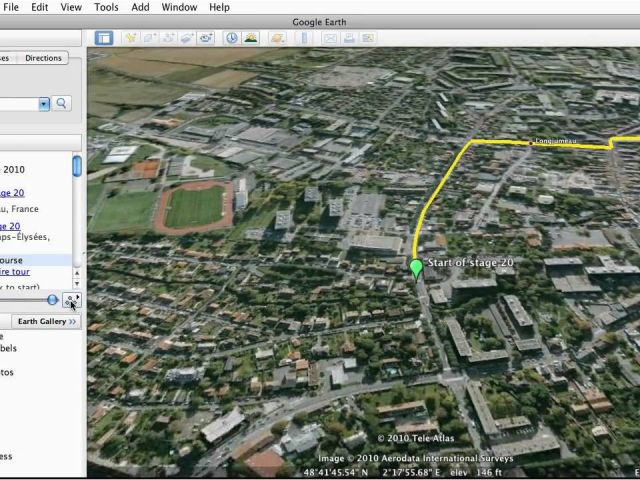The width and height of the screenshot is (640, 480).
Task: Record a tour with the camera icon
Action: click(x=206, y=38)
